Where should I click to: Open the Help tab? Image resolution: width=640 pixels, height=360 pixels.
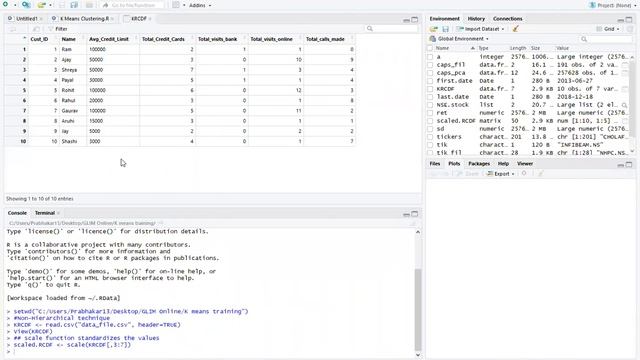pos(503,164)
